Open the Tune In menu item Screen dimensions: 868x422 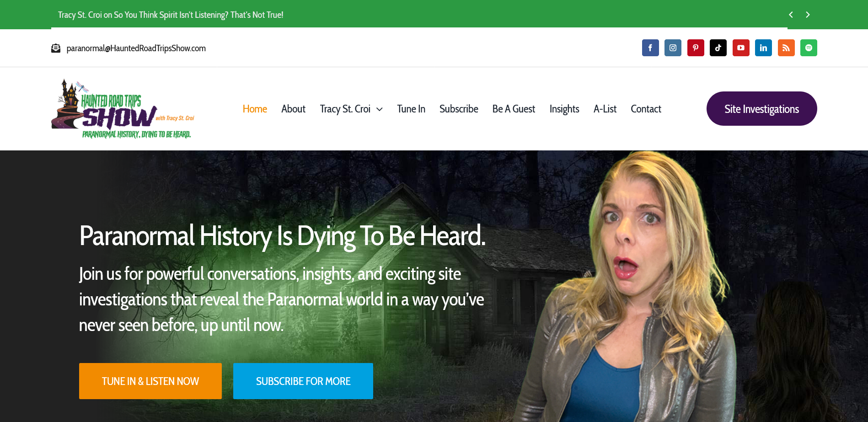click(x=411, y=109)
